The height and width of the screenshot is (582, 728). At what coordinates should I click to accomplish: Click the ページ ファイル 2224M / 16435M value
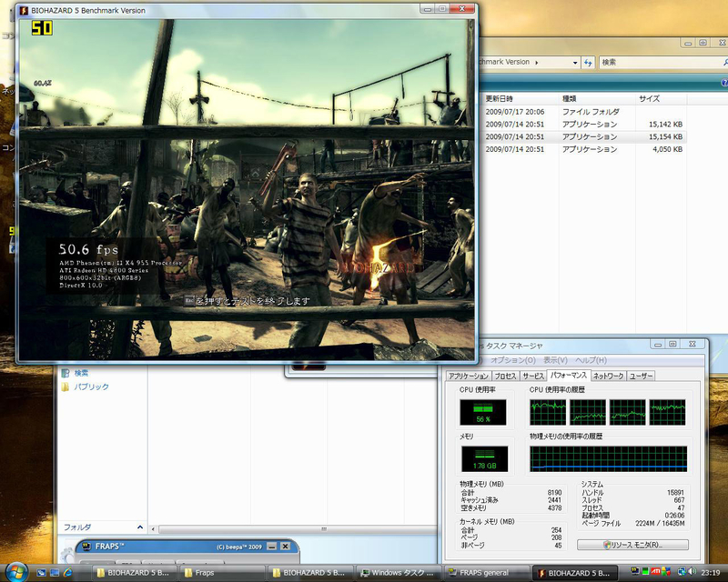coord(660,523)
